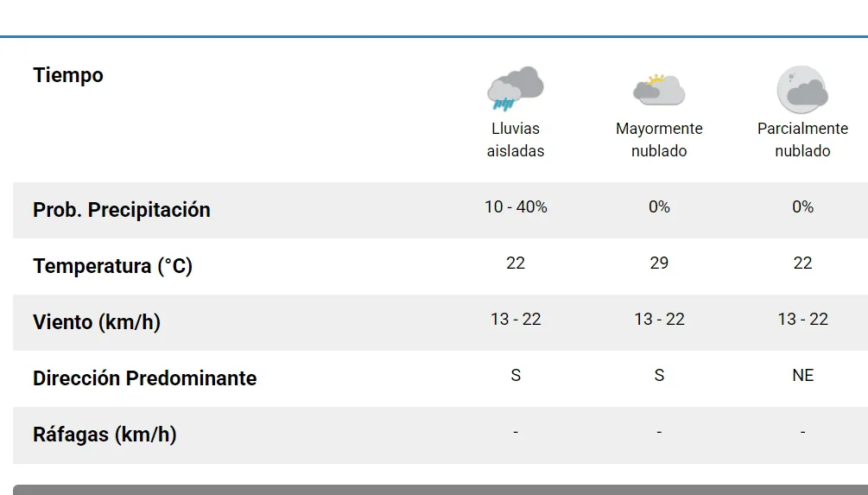The width and height of the screenshot is (868, 495).
Task: Select the "Parcialmente nublado" forecast label
Action: point(802,140)
